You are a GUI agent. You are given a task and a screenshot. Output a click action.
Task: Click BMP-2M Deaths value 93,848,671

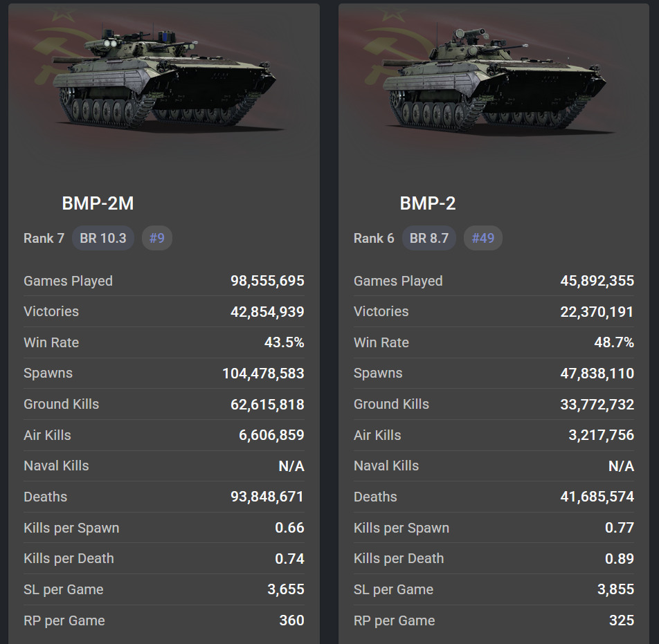click(267, 497)
